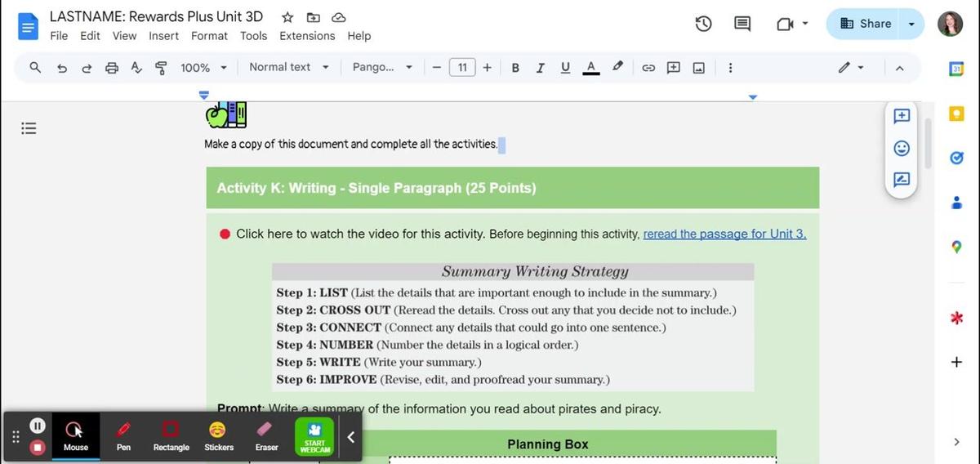Open the editing mode pencil dropdown
Viewport: 980px width, 464px height.
click(x=851, y=68)
